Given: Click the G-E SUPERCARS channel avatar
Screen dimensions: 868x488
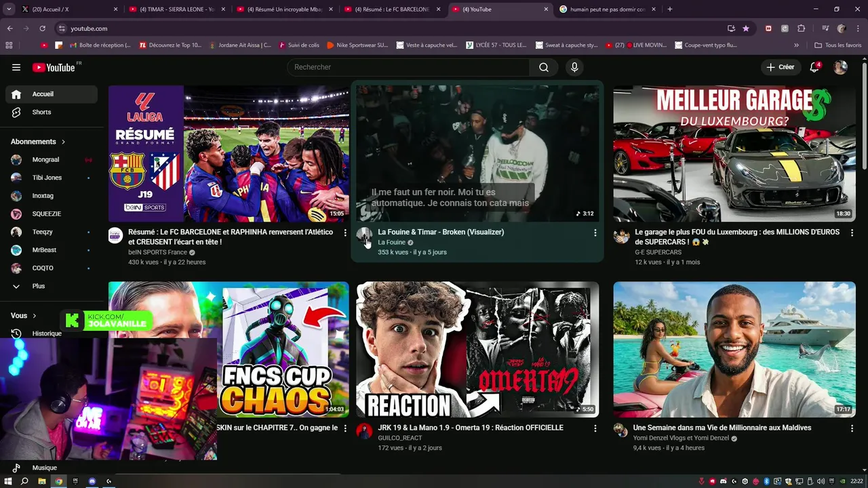Looking at the screenshot, I should point(621,235).
